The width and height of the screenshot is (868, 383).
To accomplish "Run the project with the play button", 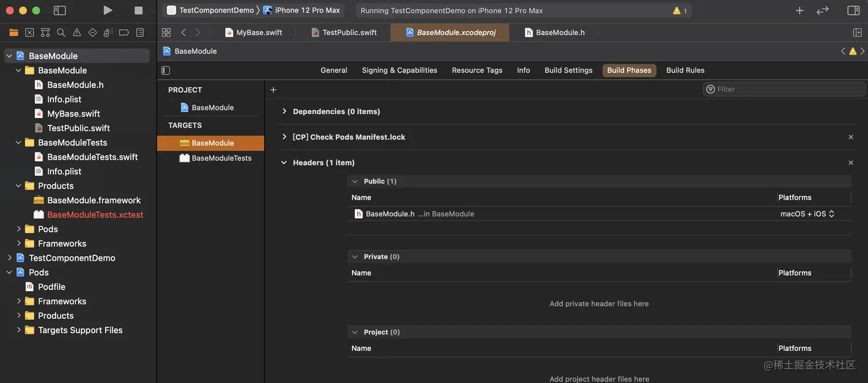I will pyautogui.click(x=107, y=10).
